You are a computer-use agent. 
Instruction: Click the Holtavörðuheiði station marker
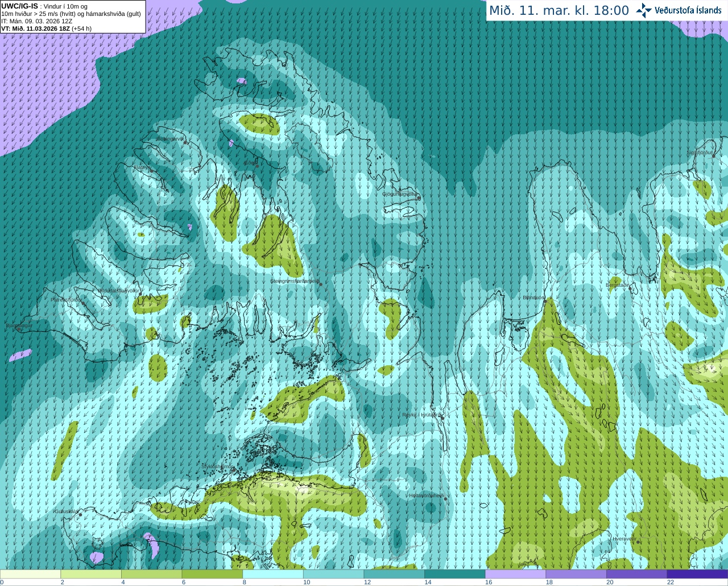[x=445, y=499]
